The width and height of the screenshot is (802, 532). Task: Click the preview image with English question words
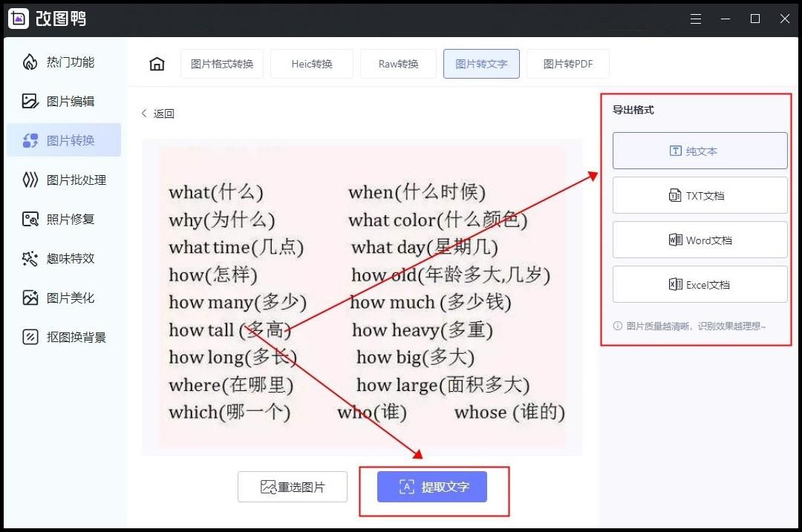362,298
